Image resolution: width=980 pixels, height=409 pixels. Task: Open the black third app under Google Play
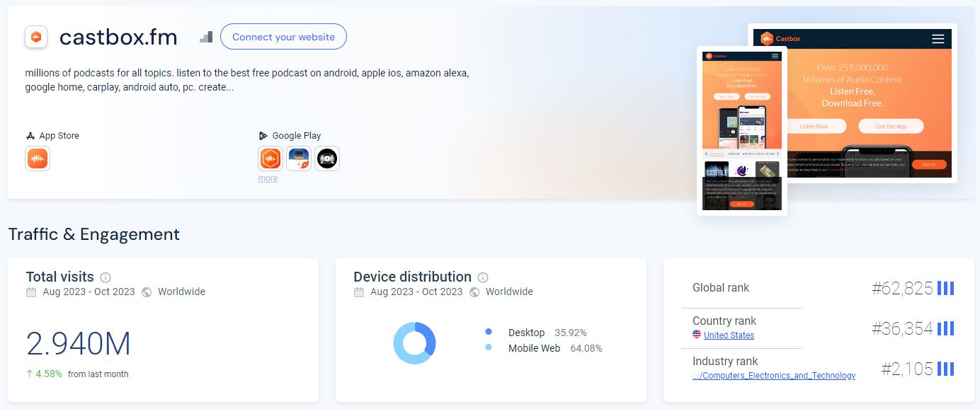click(327, 159)
